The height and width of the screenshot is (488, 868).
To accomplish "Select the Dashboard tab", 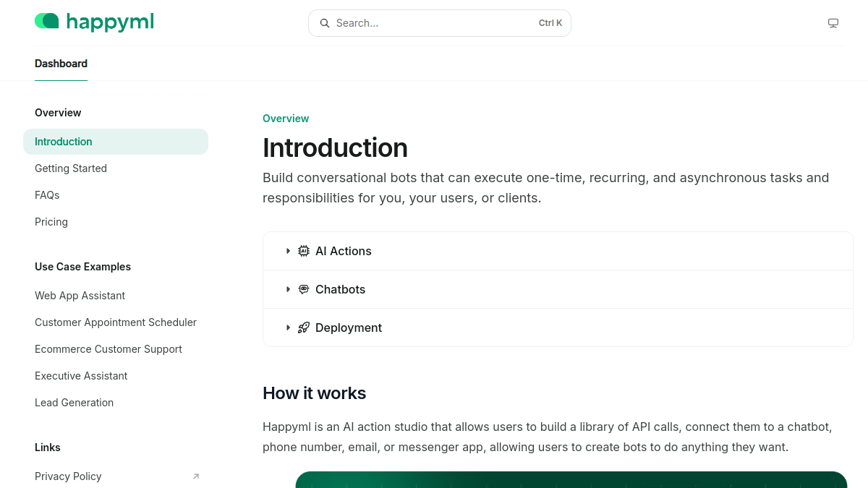I will click(61, 64).
